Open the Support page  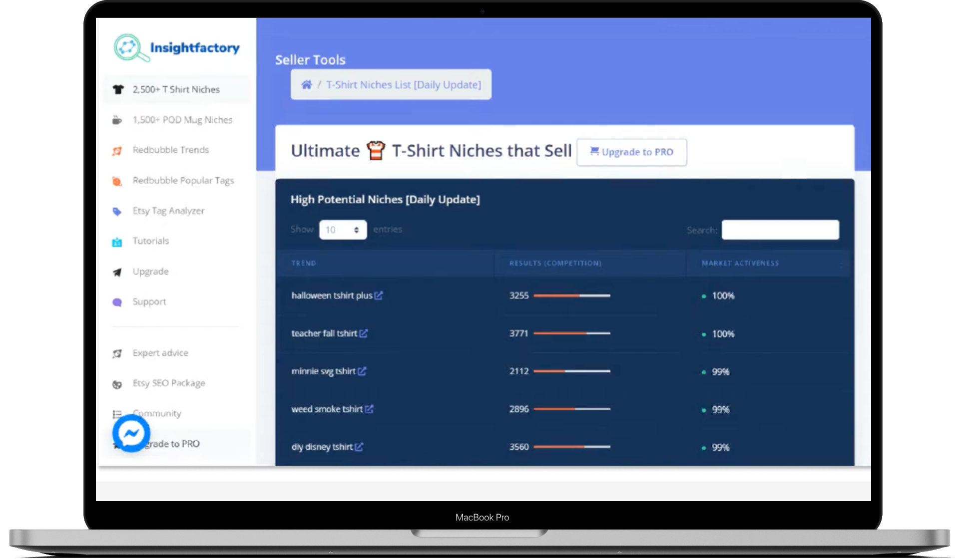click(149, 302)
